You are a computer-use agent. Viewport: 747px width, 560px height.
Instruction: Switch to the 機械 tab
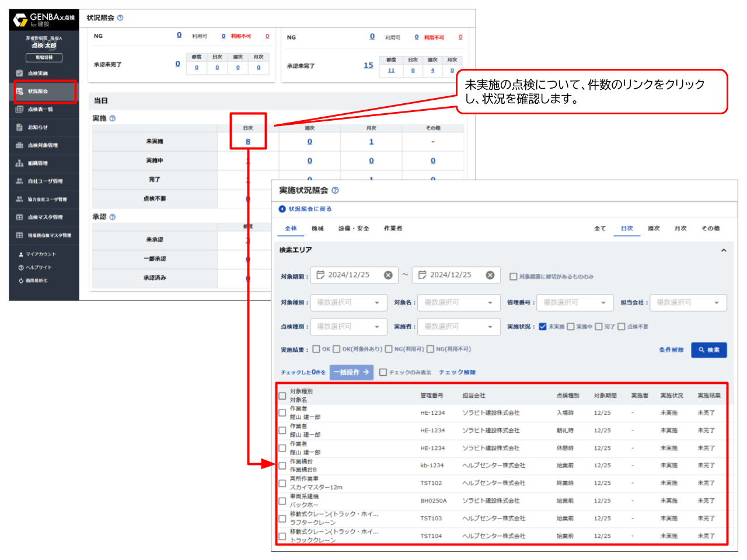click(317, 229)
